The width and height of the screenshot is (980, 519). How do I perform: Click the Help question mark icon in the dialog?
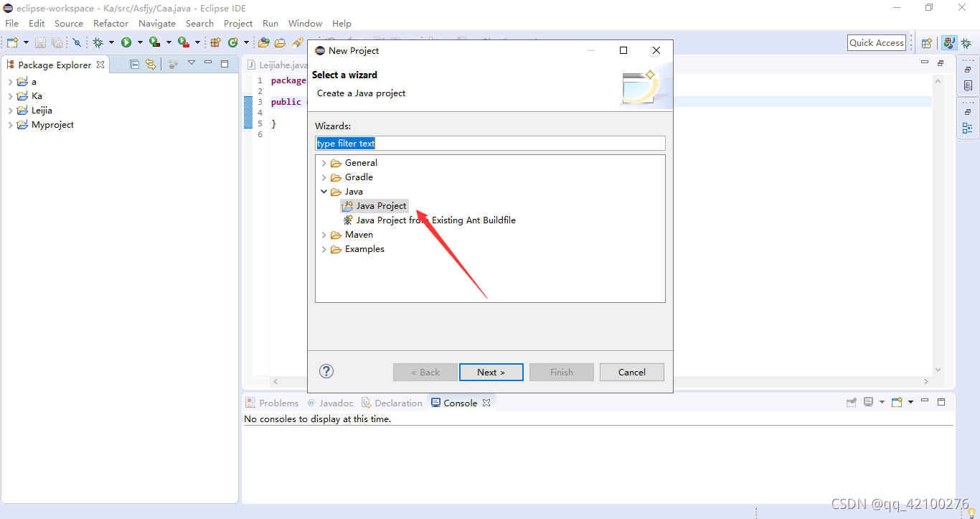click(x=326, y=371)
